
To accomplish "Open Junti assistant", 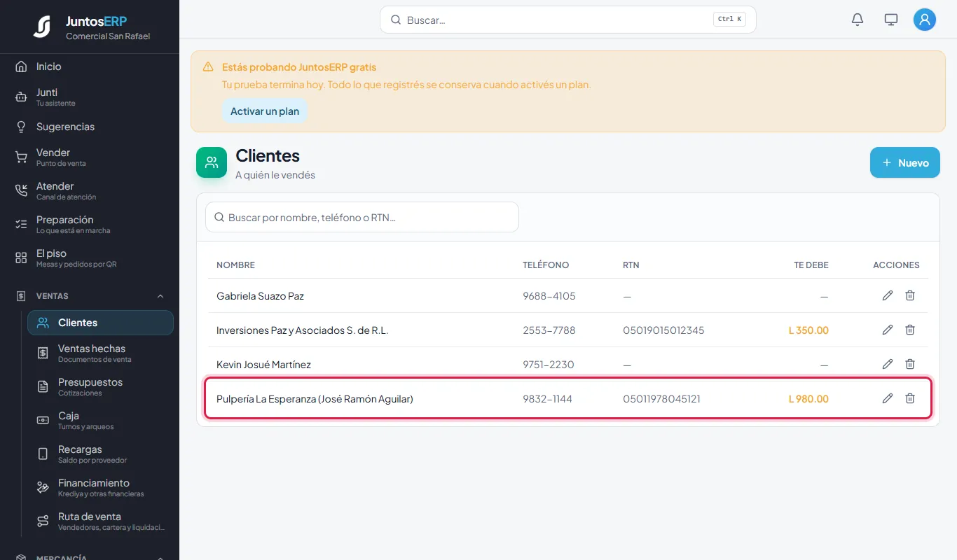I will click(90, 97).
